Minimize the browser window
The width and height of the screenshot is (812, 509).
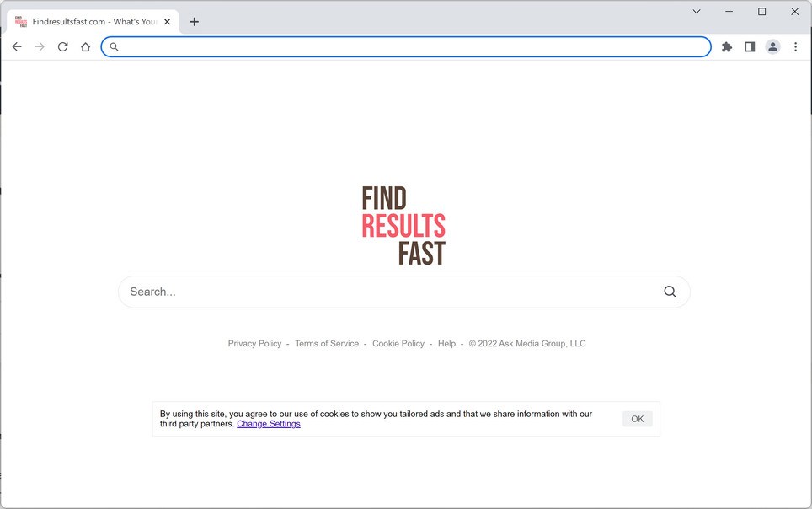pyautogui.click(x=729, y=12)
